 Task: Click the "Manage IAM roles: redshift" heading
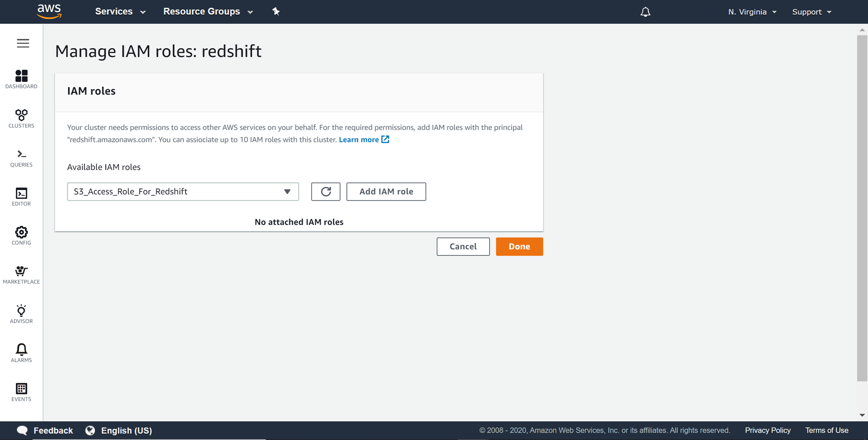click(158, 51)
